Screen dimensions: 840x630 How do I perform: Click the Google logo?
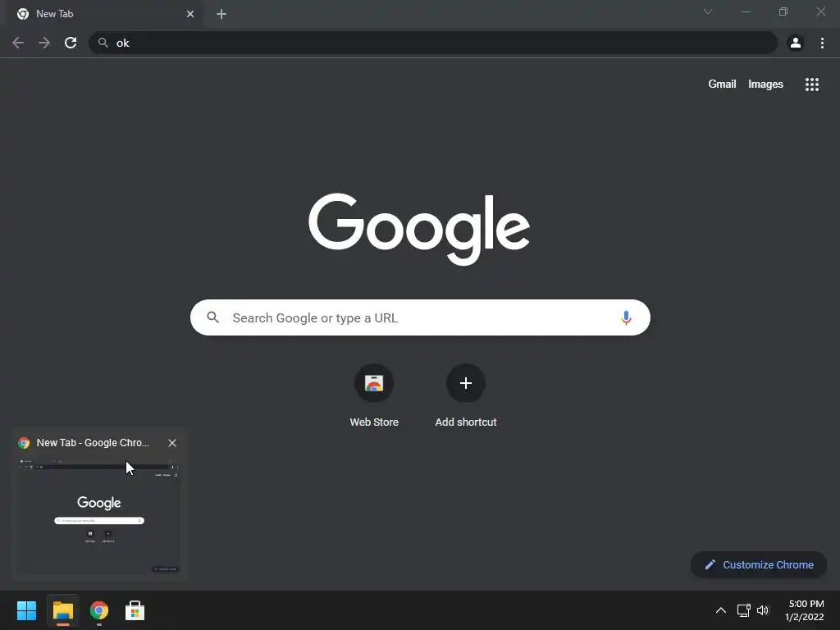419,229
